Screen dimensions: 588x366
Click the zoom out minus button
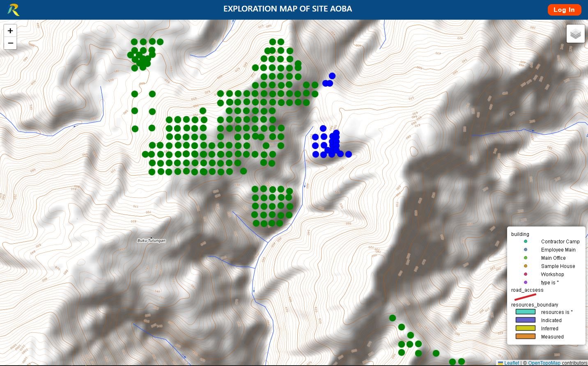click(x=10, y=43)
